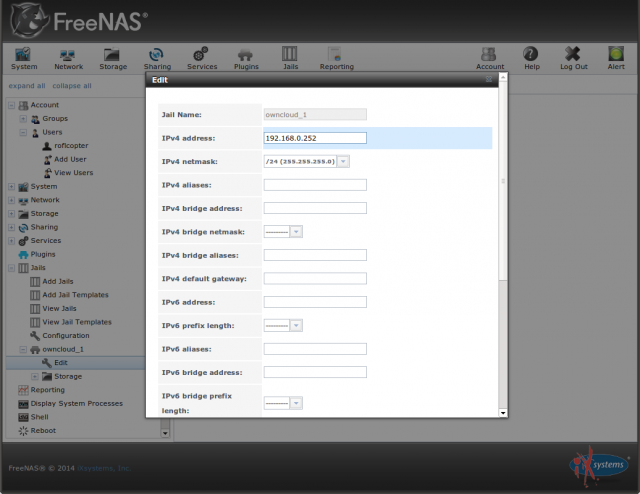Collapse the Users tree node
This screenshot has width=640, height=494.
[23, 132]
